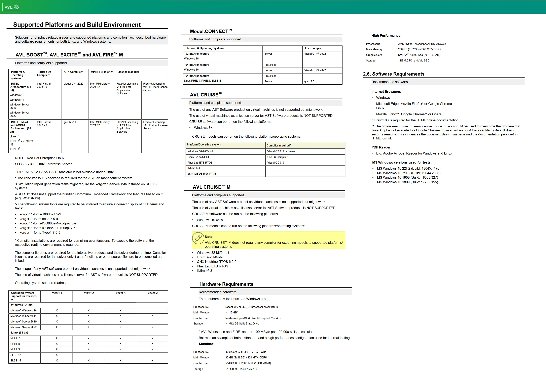546x392 pixels.
Task: Click the 'Internet Browsers:' label
Action: pos(386,92)
